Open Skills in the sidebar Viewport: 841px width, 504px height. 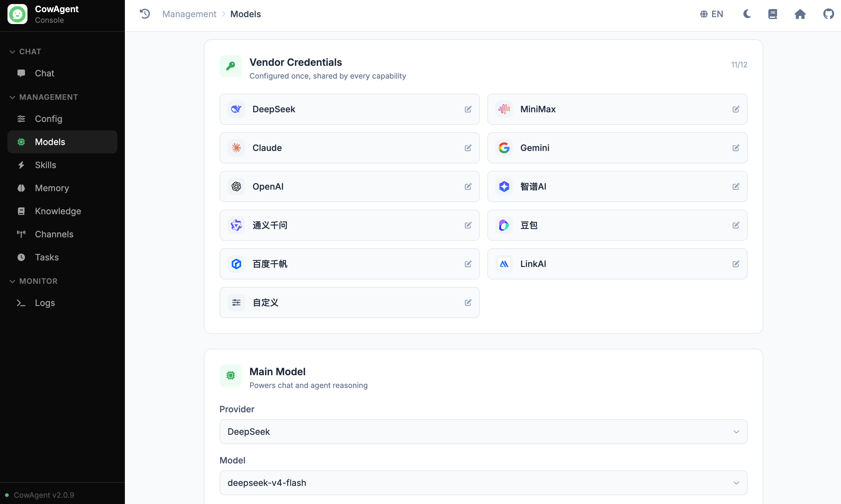62,165
